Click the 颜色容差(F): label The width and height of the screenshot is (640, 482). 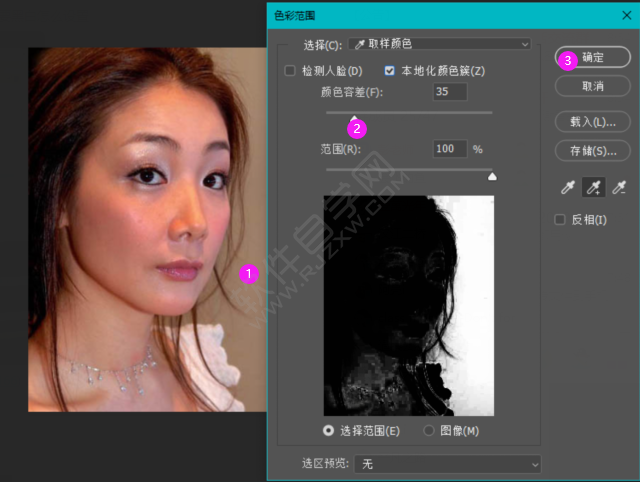pyautogui.click(x=351, y=92)
